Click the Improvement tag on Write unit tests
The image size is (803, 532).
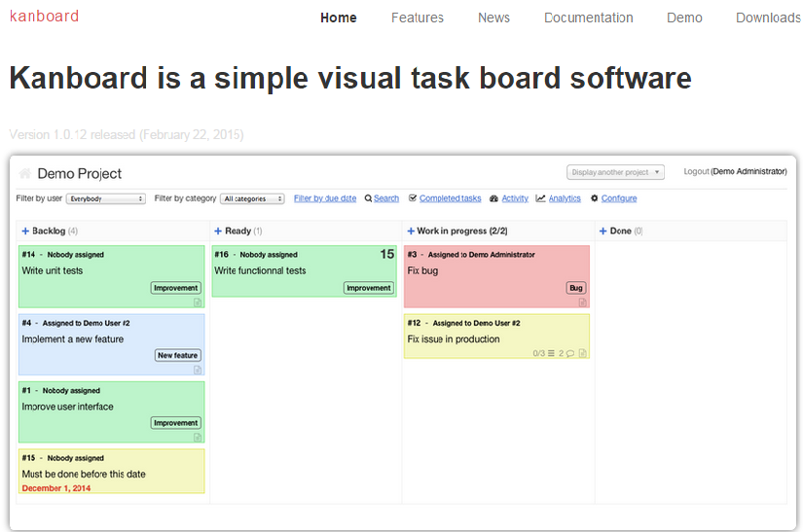pyautogui.click(x=175, y=288)
